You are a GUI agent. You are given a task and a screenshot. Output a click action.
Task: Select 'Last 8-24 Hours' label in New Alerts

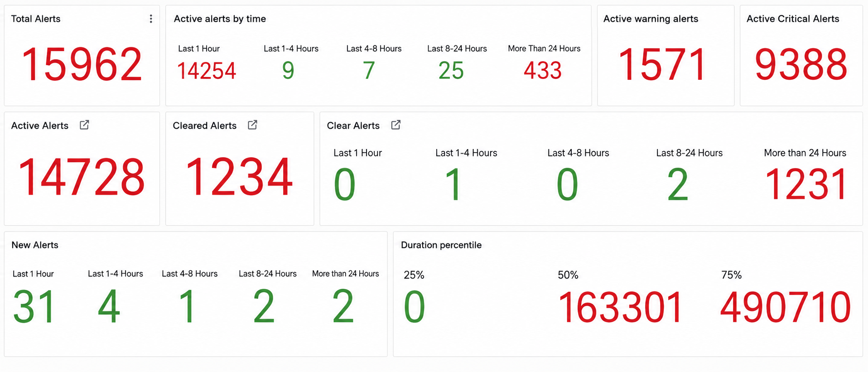point(268,274)
